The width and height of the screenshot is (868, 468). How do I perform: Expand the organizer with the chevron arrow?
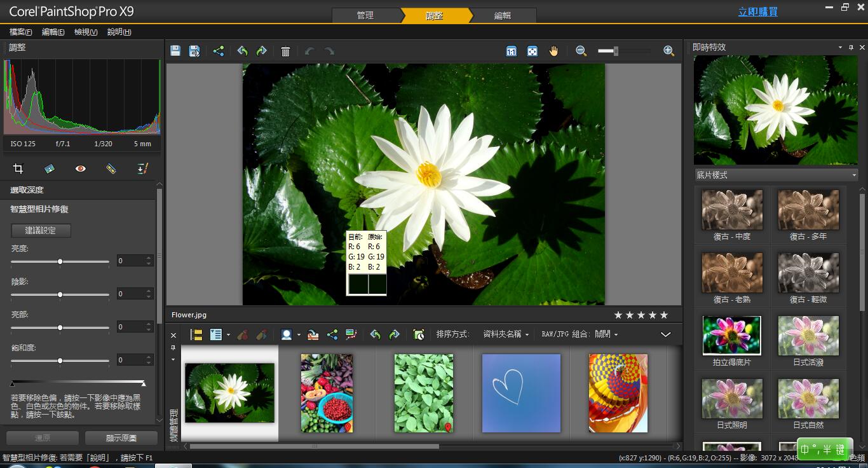point(665,334)
